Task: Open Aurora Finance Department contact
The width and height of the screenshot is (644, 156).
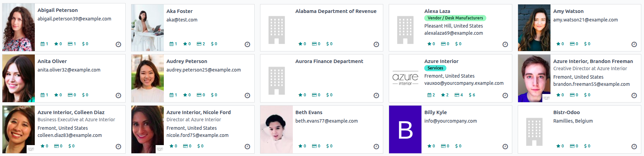Action: tap(329, 61)
